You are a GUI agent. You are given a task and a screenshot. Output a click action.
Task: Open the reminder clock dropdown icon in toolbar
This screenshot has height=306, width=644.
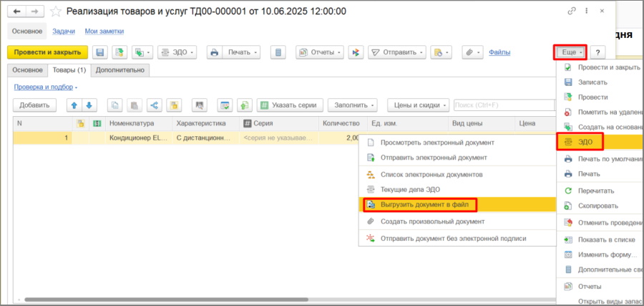click(441, 52)
